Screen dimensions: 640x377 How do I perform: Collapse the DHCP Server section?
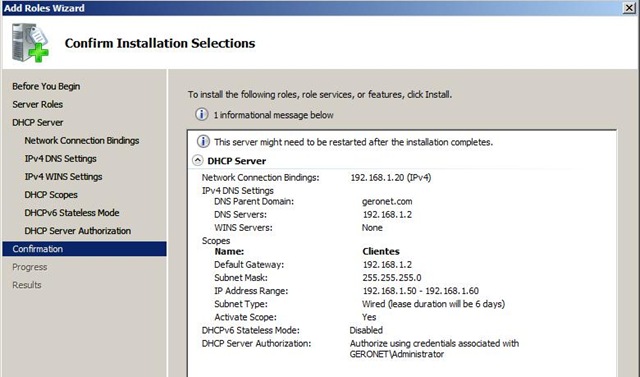point(198,160)
